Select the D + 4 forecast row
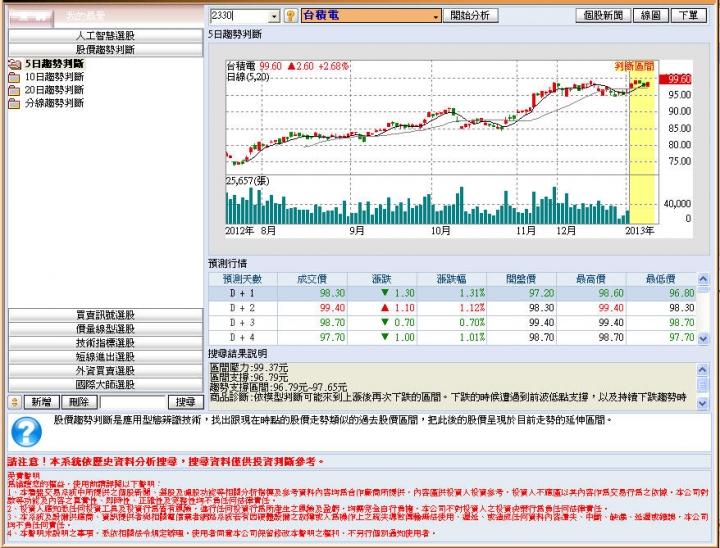 pyautogui.click(x=452, y=338)
